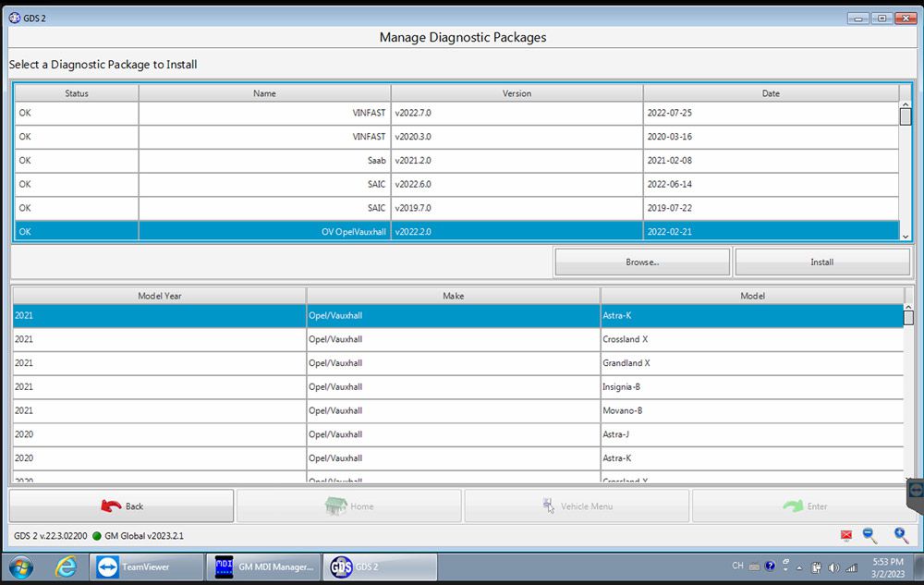This screenshot has width=924, height=585.
Task: Click the blue help tray icon
Action: click(770, 567)
